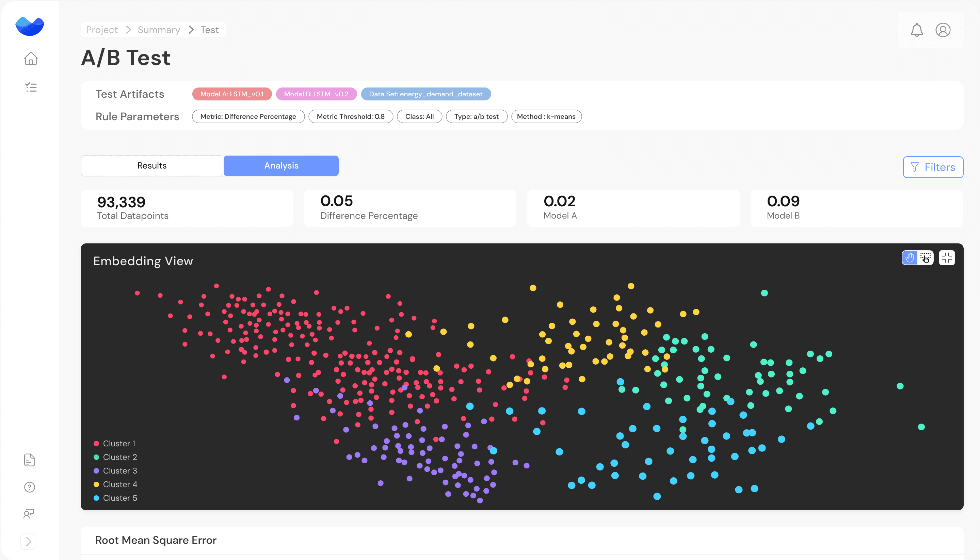
Task: Switch to the Results tab
Action: pos(152,166)
